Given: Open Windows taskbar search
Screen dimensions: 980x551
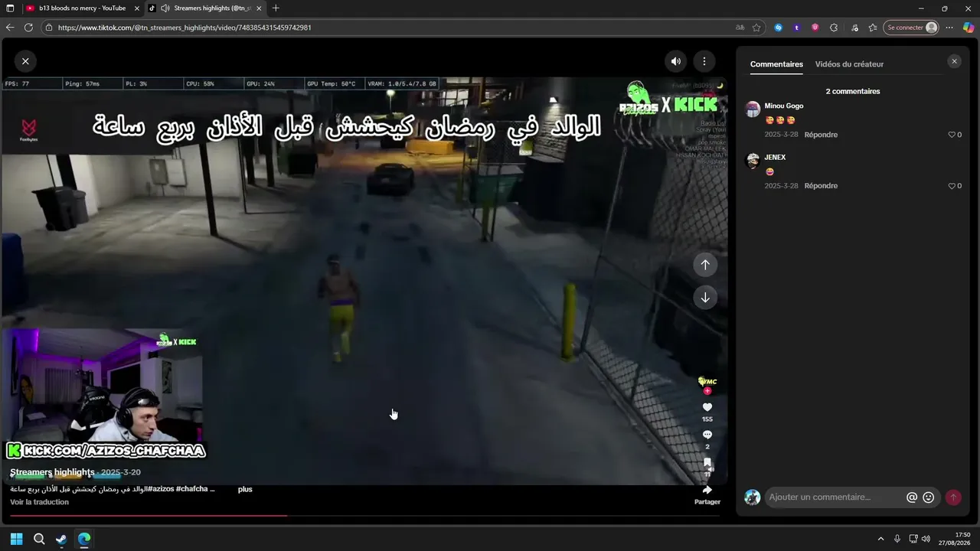Looking at the screenshot, I should pyautogui.click(x=39, y=539).
